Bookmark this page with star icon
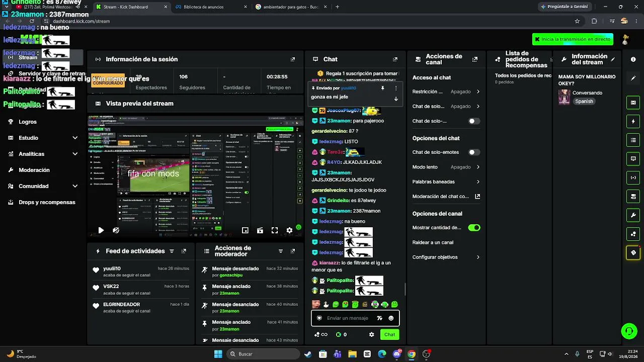The height and width of the screenshot is (362, 644). pyautogui.click(x=577, y=21)
